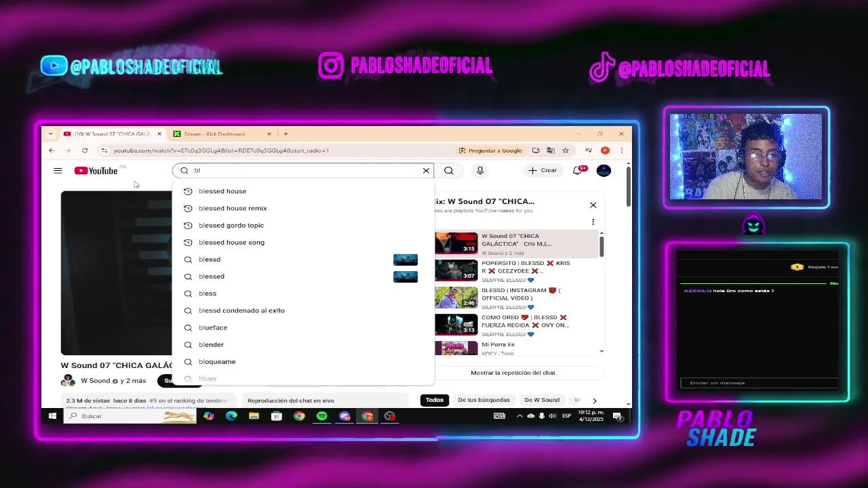Click thumbnail beside the blessed suggestion
The height and width of the screenshot is (488, 868).
[406, 277]
